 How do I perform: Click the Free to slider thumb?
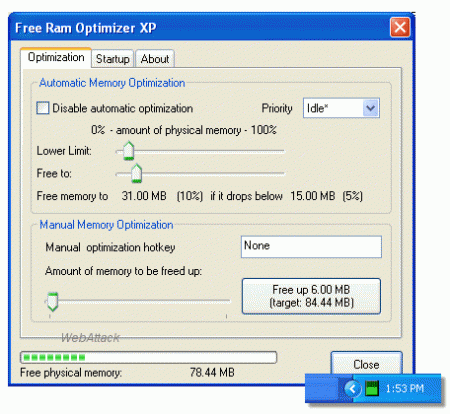click(136, 173)
